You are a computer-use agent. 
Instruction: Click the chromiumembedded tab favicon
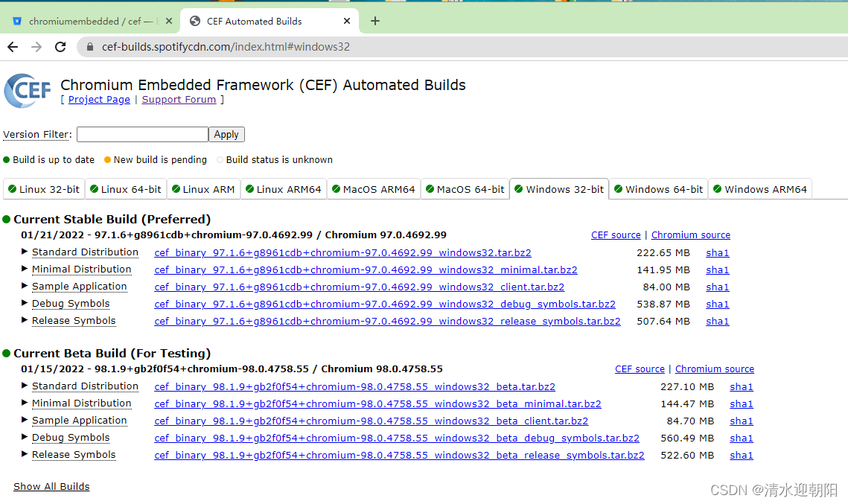(x=17, y=20)
